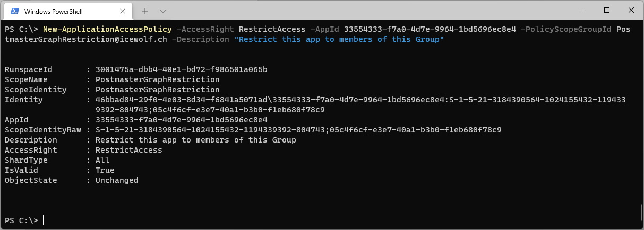Image resolution: width=644 pixels, height=230 pixels.
Task: Click the New-ApplicationAccessPolicy command text
Action: 107,29
